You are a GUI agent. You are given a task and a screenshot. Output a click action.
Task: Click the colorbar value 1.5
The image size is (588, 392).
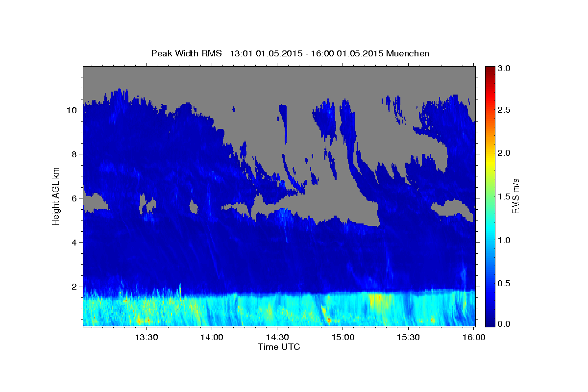505,196
